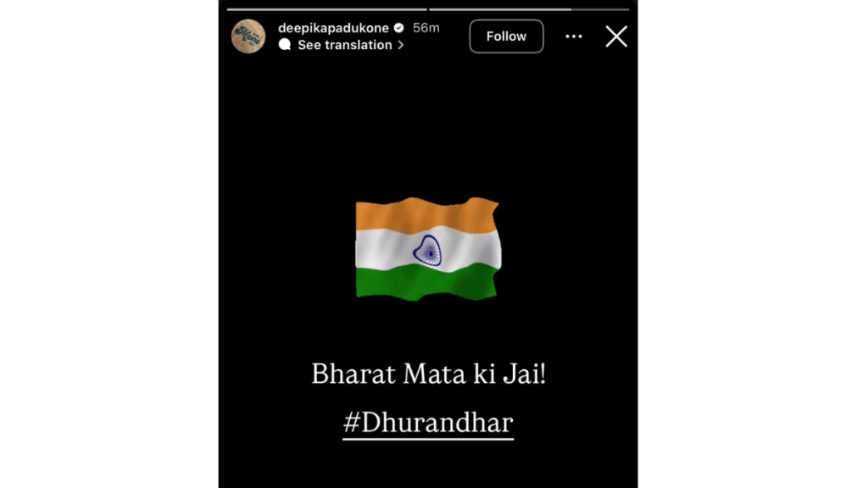Show translation via See translation text
This screenshot has height=488, width=868.
[344, 45]
